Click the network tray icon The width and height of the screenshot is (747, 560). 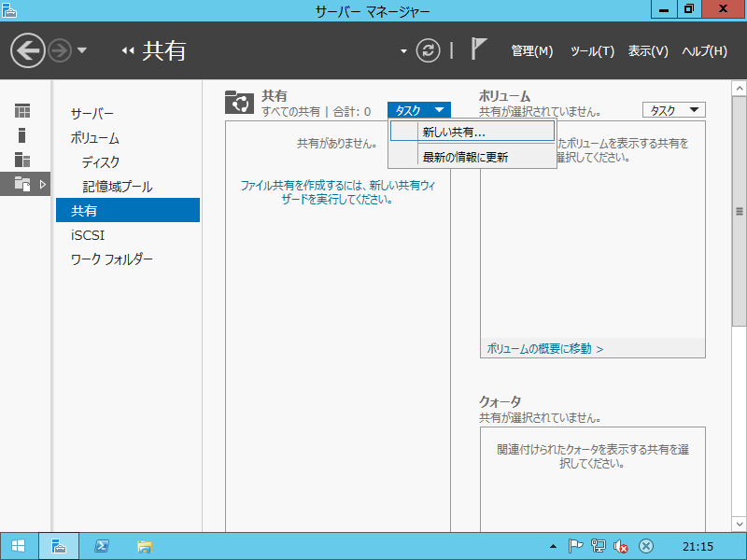[x=598, y=546]
